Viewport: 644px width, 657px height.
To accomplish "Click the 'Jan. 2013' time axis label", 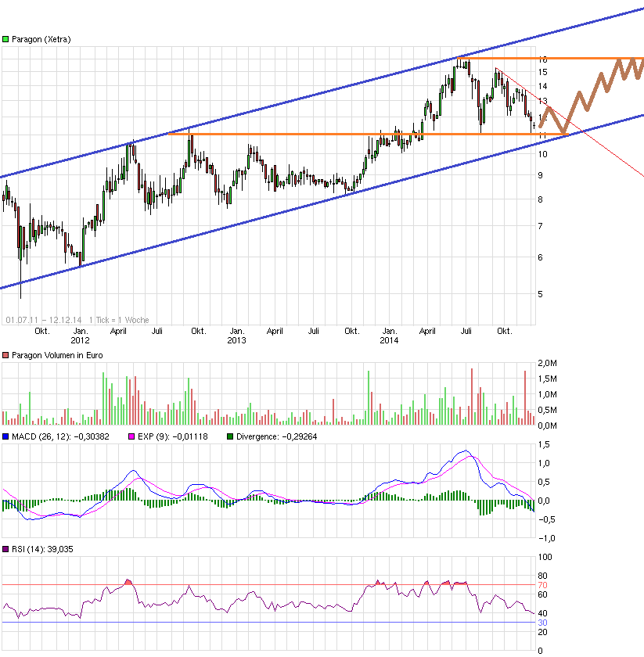I will (236, 336).
